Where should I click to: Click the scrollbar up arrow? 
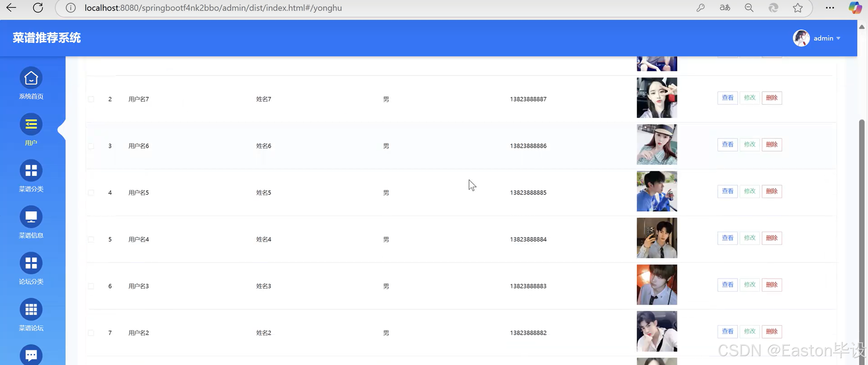862,27
